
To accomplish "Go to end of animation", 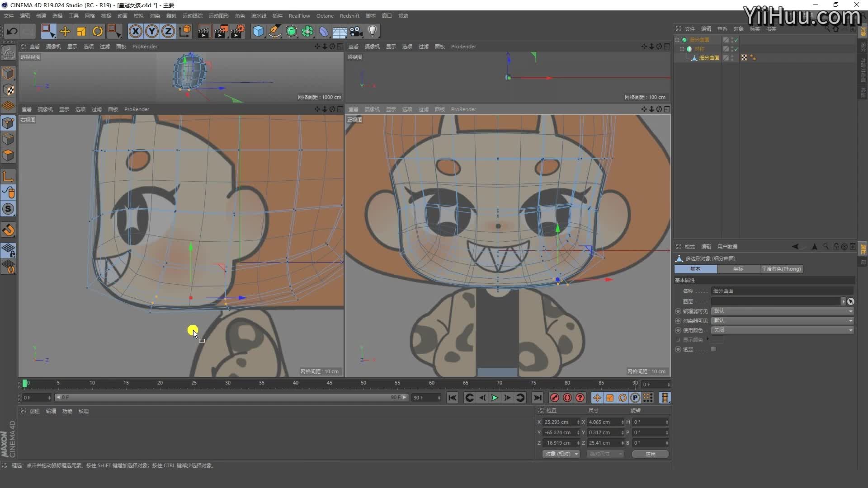I will (x=537, y=398).
